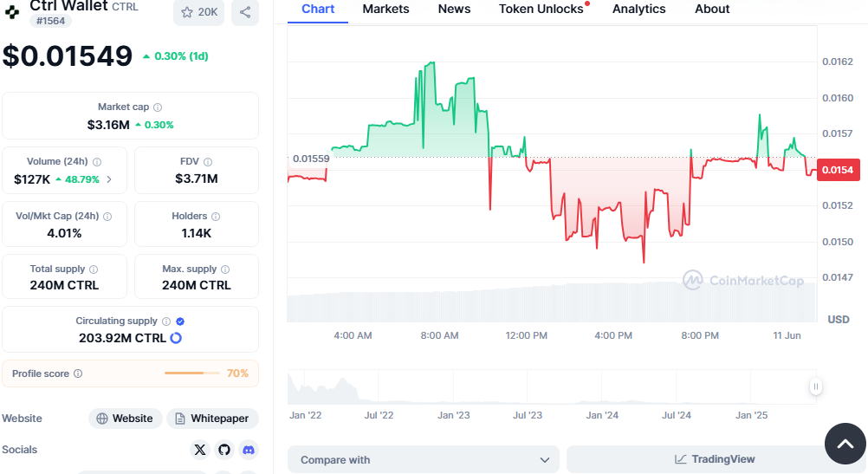Show Max. supply info icon

point(225,269)
